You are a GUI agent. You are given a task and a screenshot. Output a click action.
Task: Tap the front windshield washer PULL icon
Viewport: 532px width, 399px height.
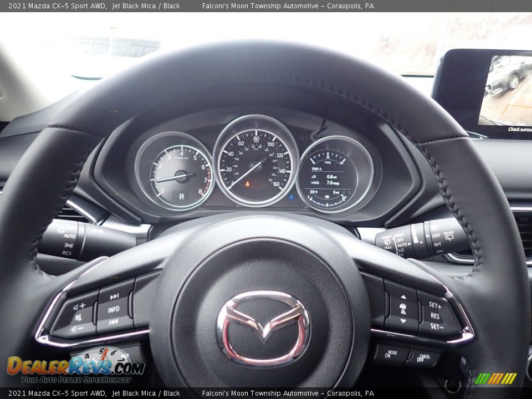click(x=387, y=243)
